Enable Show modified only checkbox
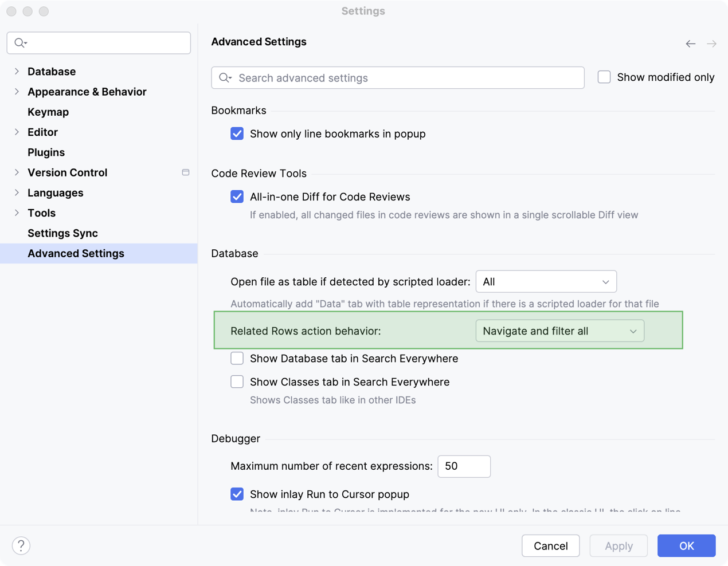Viewport: 728px width, 566px height. [x=604, y=77]
